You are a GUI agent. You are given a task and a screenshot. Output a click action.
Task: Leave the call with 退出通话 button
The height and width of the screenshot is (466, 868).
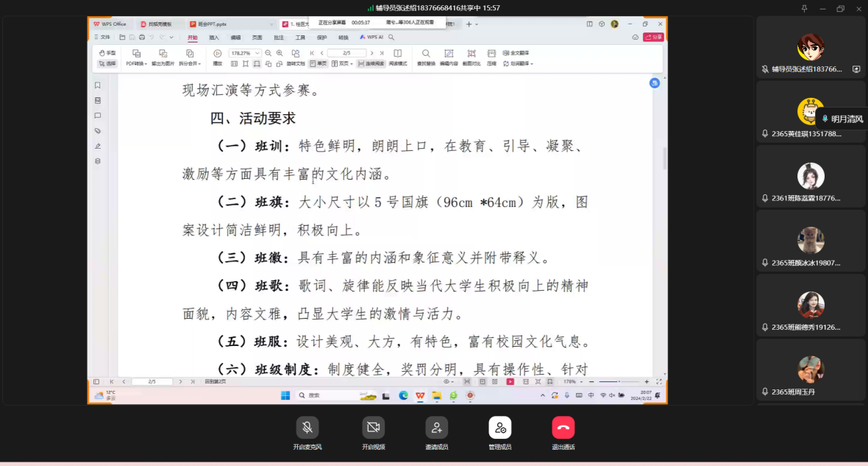pyautogui.click(x=562, y=427)
